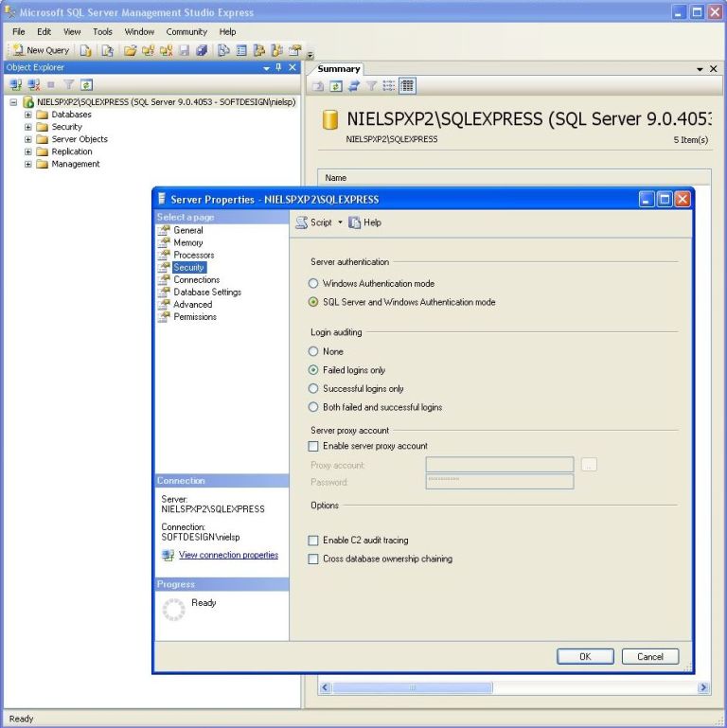Click Connect in the Object Explorer toolbar
The height and width of the screenshot is (728, 727).
pyautogui.click(x=16, y=84)
